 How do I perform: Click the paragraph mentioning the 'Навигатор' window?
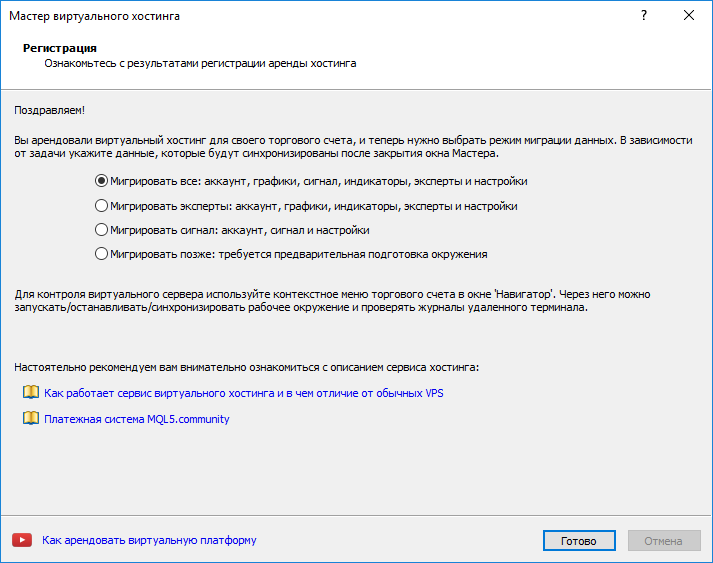click(332, 300)
